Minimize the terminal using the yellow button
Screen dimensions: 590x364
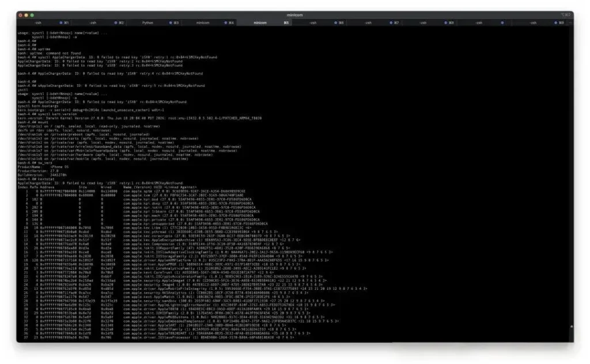tap(26, 15)
